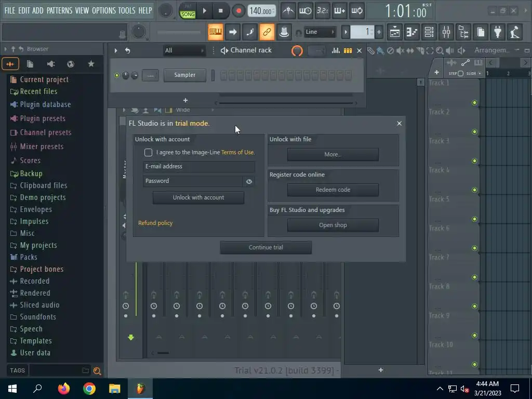The width and height of the screenshot is (532, 399).
Task: Click Continue trial button
Action: (x=265, y=247)
